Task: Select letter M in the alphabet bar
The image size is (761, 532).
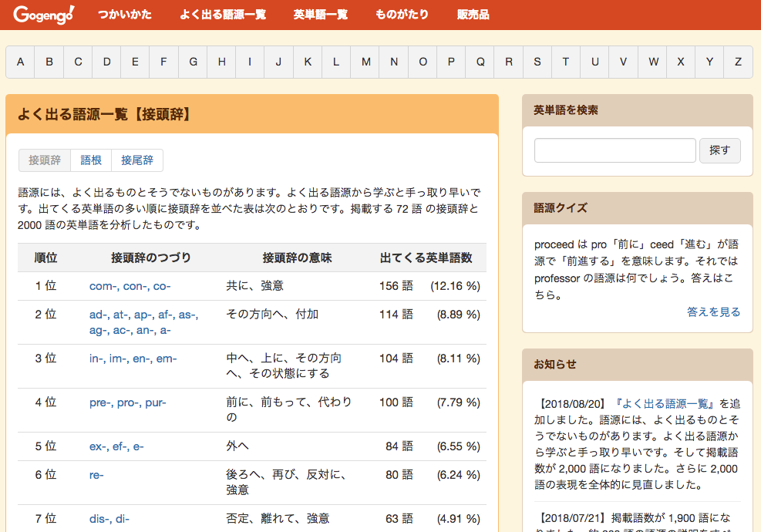Action: tap(365, 62)
